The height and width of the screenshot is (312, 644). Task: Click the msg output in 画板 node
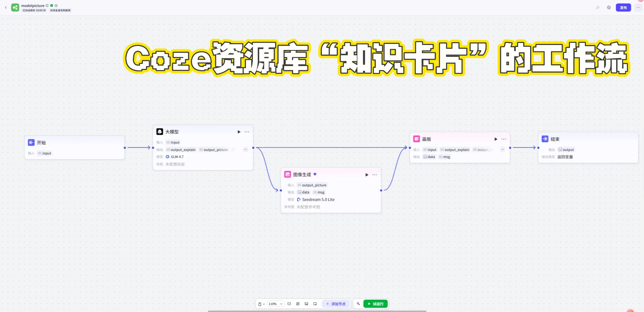tap(445, 157)
